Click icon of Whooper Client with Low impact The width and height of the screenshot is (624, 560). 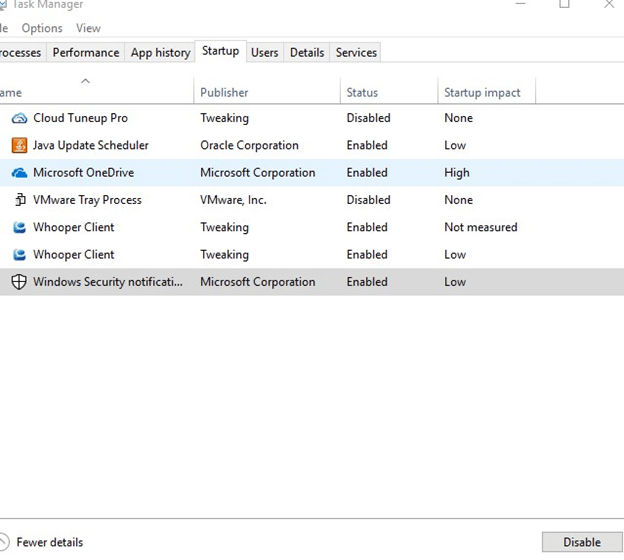click(19, 255)
